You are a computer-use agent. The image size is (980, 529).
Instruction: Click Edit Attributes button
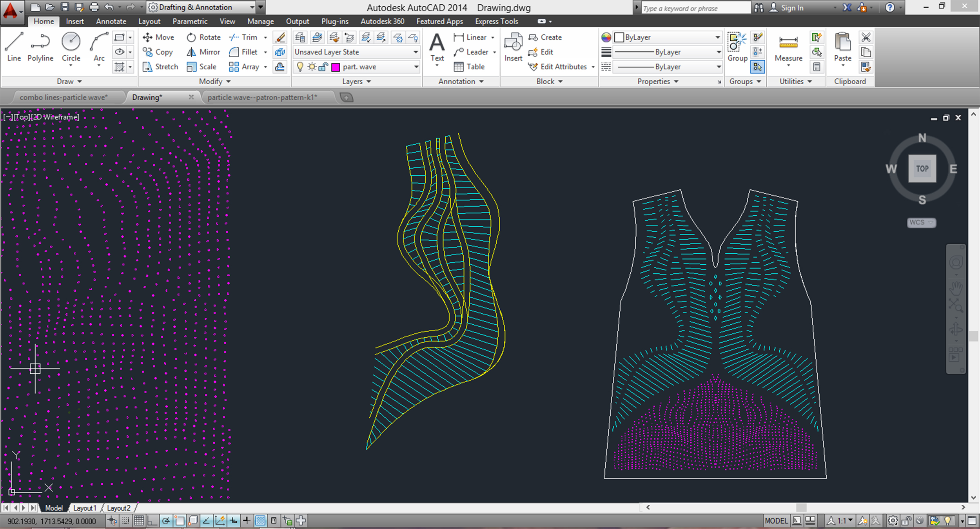[x=563, y=67]
